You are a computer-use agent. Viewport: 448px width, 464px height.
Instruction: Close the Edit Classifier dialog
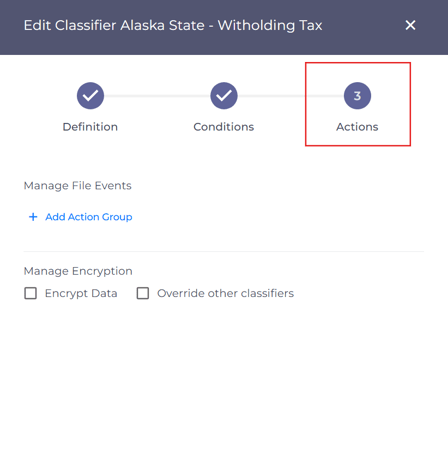click(410, 25)
